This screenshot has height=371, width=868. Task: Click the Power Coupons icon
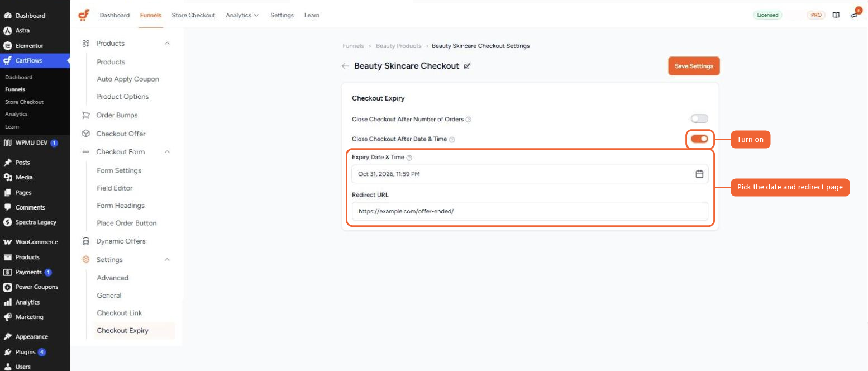point(8,287)
